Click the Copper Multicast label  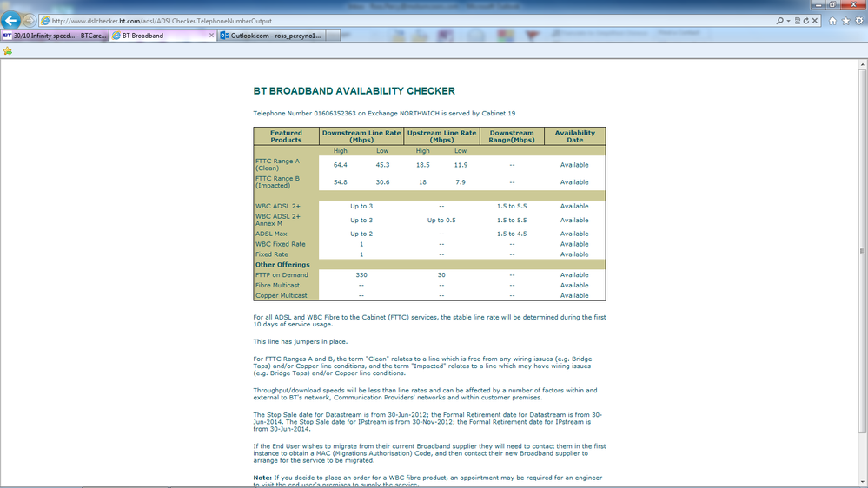tap(282, 296)
